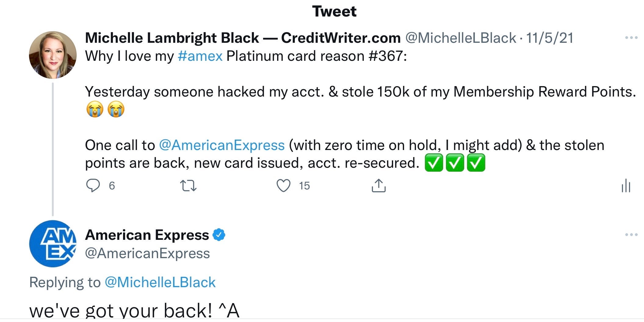This screenshot has height=322, width=644.
Task: Open tweet analytics bar chart icon
Action: pyautogui.click(x=626, y=186)
